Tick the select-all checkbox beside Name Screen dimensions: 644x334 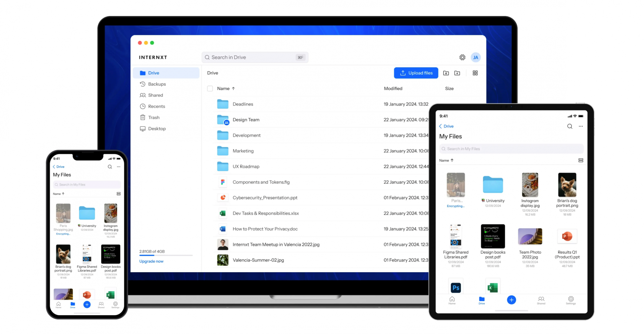tap(210, 89)
